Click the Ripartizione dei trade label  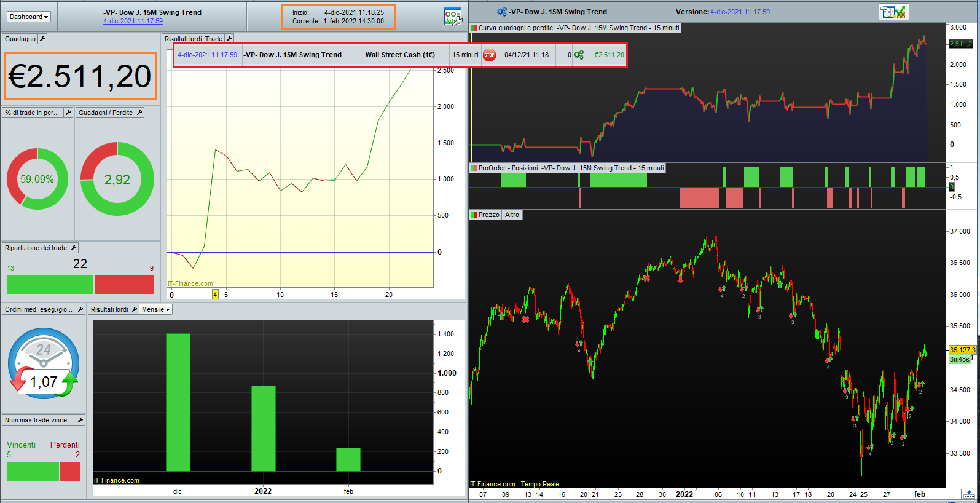tap(36, 248)
